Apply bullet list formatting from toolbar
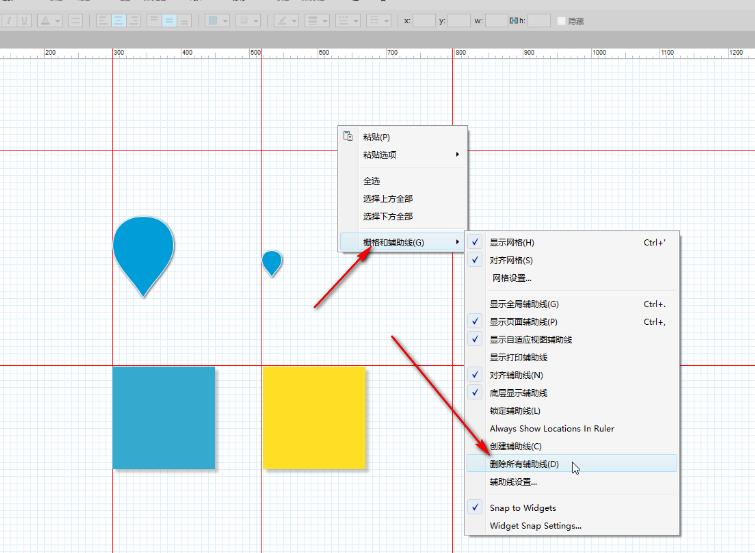The width and height of the screenshot is (755, 553). (75, 20)
